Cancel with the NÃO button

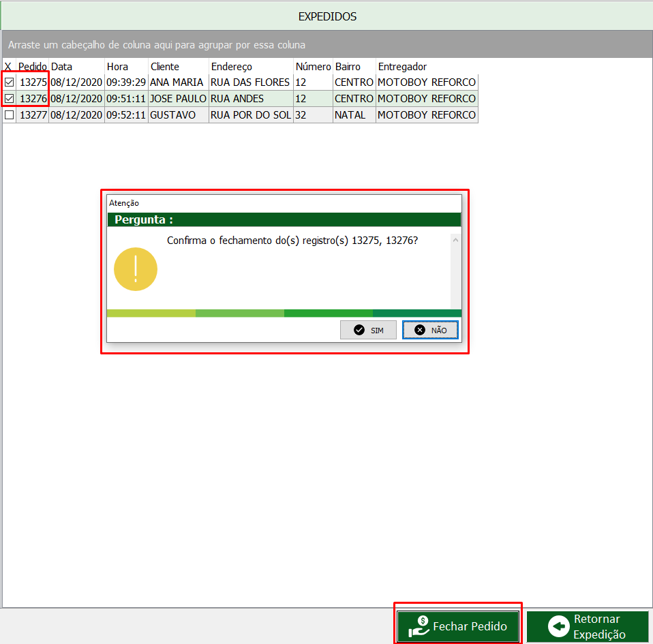[x=430, y=330]
